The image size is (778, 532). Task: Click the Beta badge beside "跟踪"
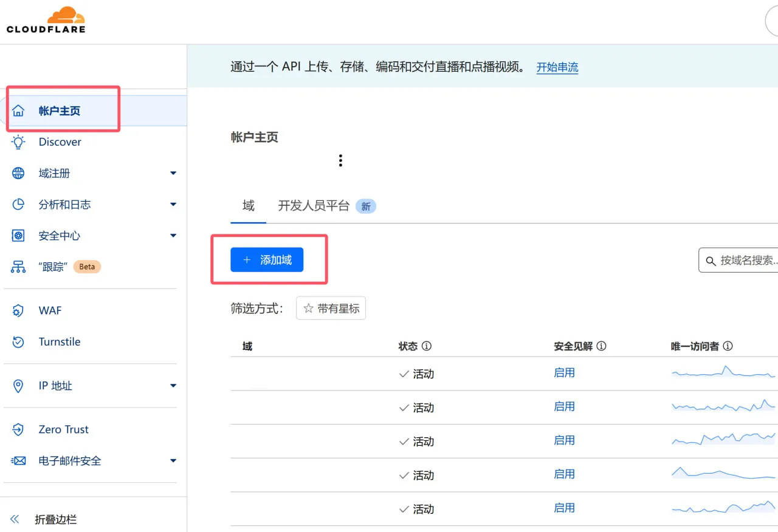pyautogui.click(x=87, y=267)
